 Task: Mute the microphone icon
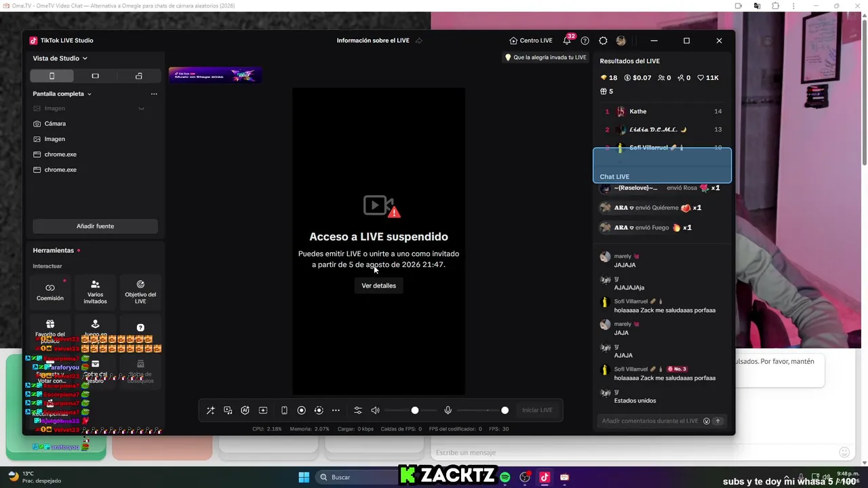448,410
